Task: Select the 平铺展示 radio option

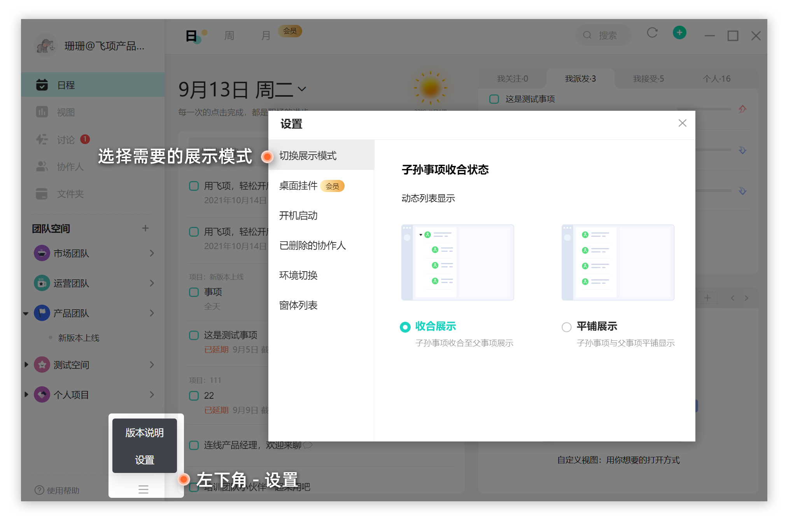Action: point(566,327)
